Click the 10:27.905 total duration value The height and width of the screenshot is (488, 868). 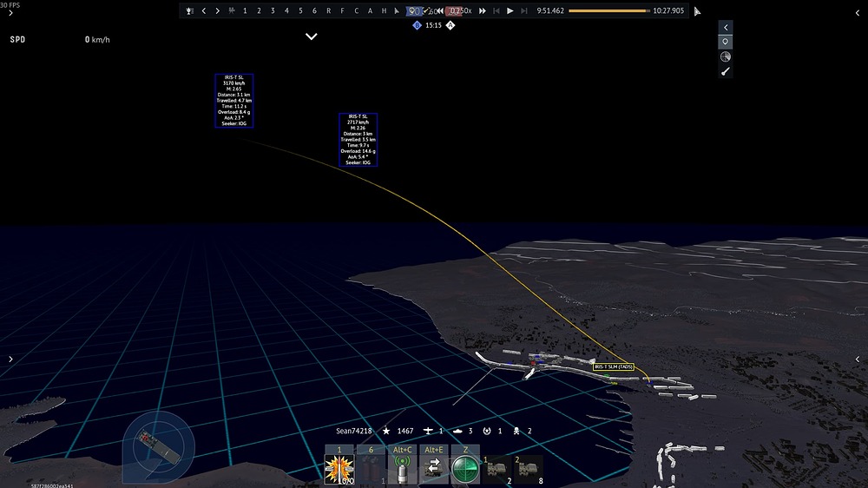coord(668,10)
